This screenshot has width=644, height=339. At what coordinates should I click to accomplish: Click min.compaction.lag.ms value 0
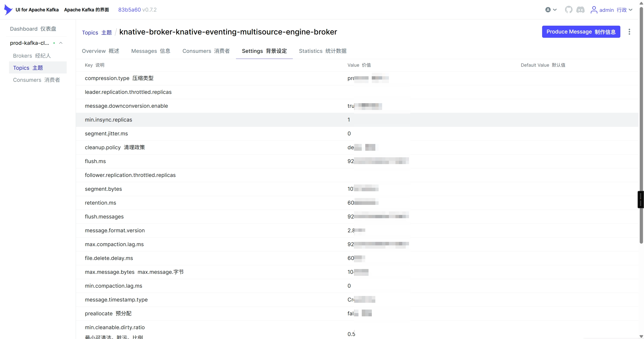(349, 286)
